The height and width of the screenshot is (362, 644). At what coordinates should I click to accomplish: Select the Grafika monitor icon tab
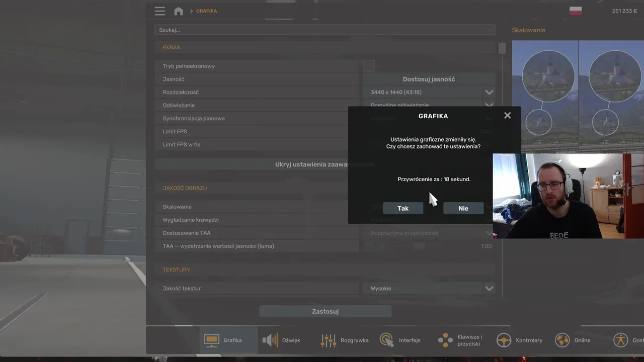211,340
